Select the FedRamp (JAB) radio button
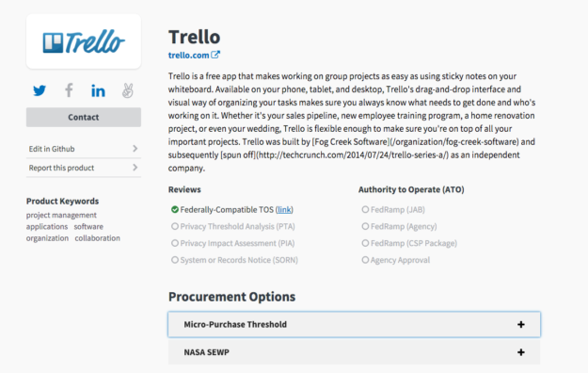Screen dimensions: 588x373 point(365,210)
